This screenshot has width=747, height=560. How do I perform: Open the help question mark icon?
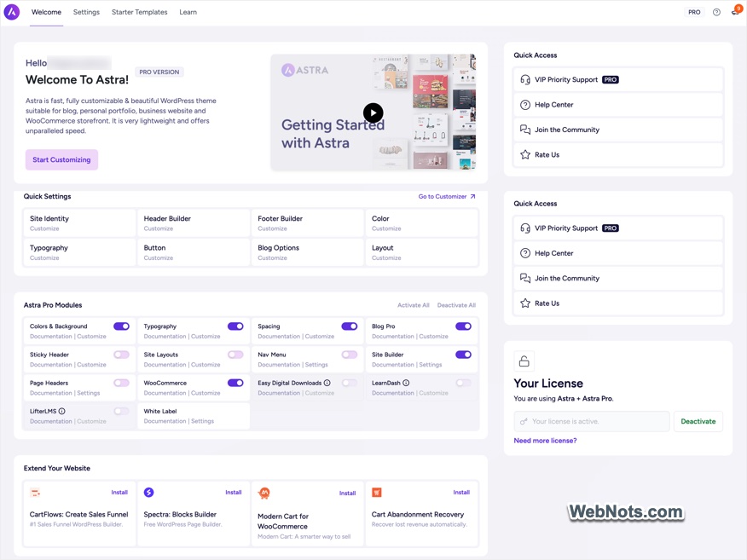(716, 13)
